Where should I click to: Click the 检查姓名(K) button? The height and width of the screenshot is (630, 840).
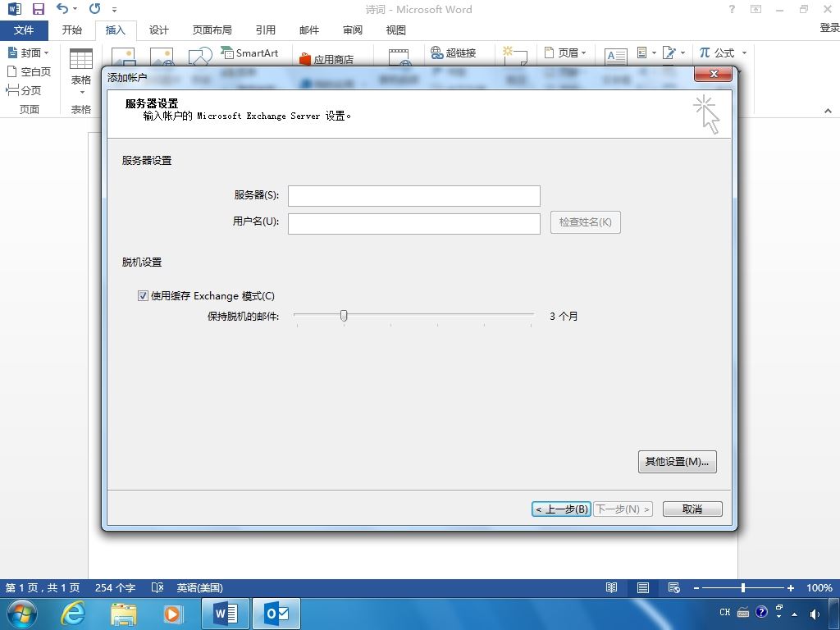pyautogui.click(x=586, y=222)
